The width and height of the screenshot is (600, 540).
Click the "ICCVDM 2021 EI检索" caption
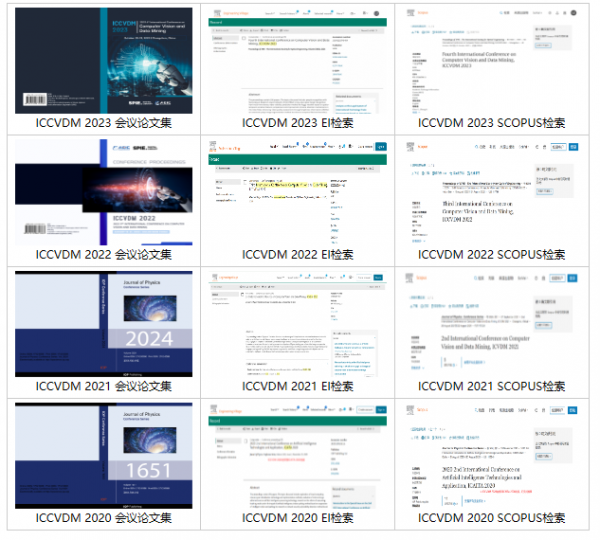pyautogui.click(x=298, y=386)
